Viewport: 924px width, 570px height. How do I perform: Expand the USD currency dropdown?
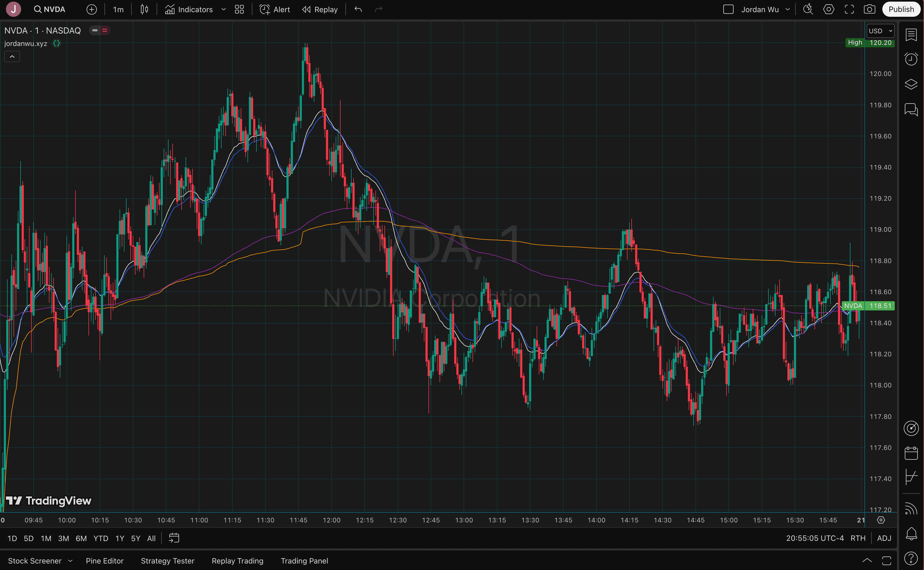(x=880, y=31)
